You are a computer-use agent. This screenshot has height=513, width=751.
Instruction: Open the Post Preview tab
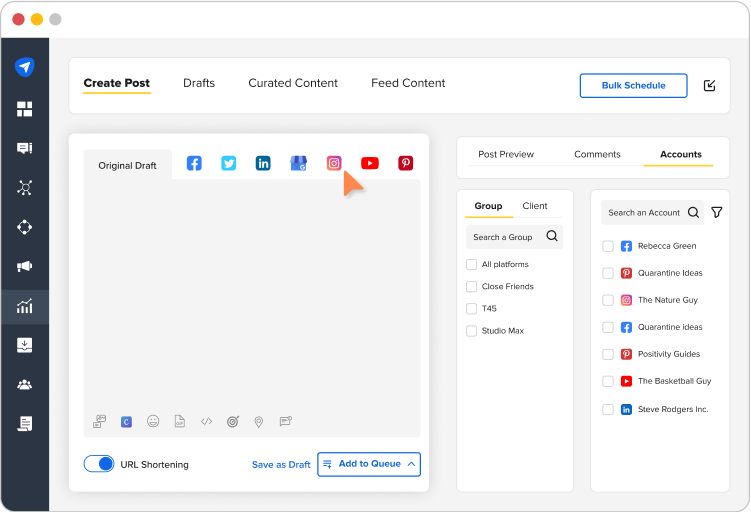506,154
